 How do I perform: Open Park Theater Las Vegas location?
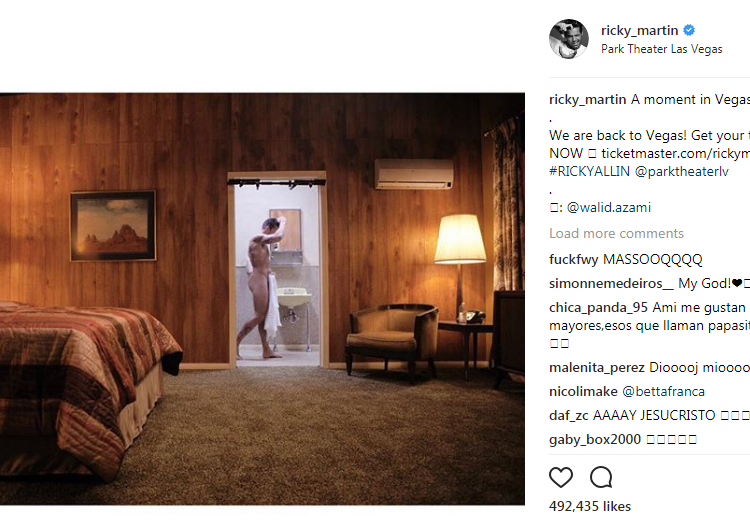[662, 49]
